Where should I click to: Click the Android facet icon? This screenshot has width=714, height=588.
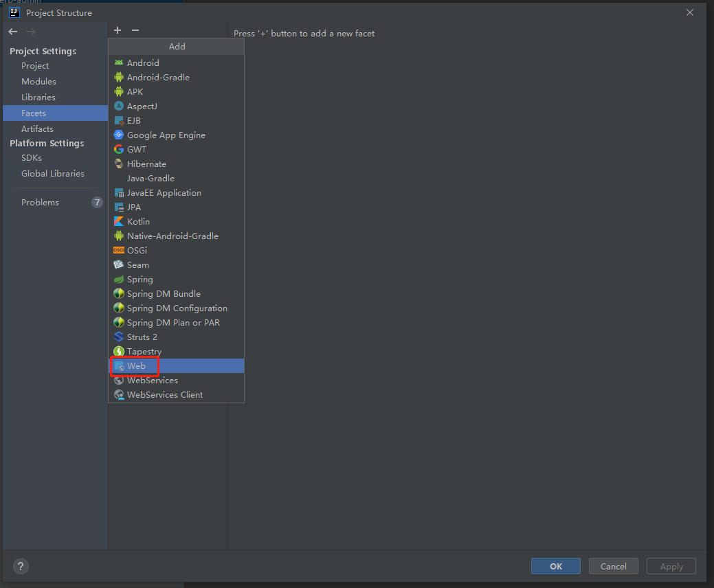pos(119,63)
